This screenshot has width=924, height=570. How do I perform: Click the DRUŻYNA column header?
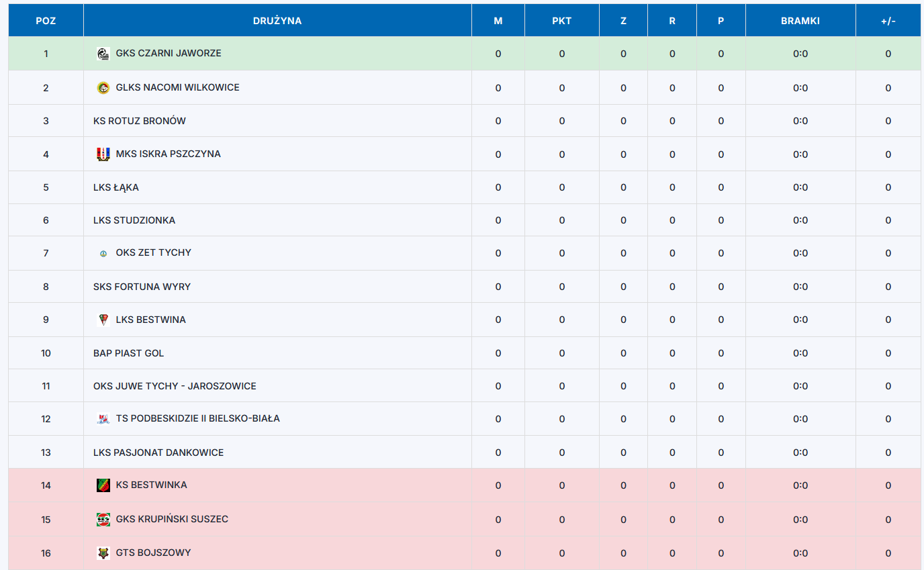click(277, 21)
